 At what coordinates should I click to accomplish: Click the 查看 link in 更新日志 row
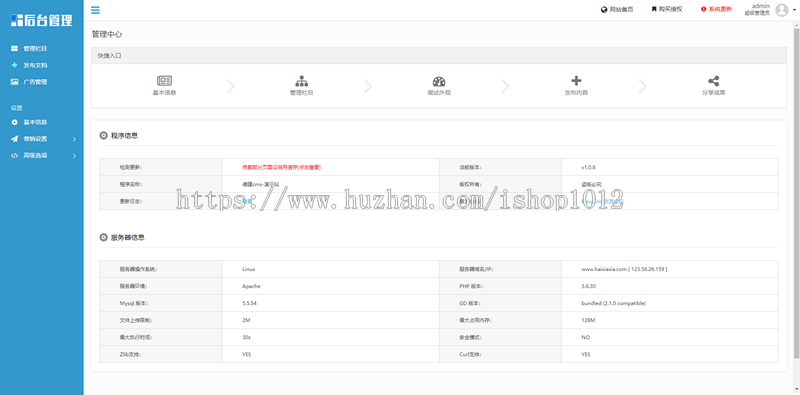click(247, 201)
